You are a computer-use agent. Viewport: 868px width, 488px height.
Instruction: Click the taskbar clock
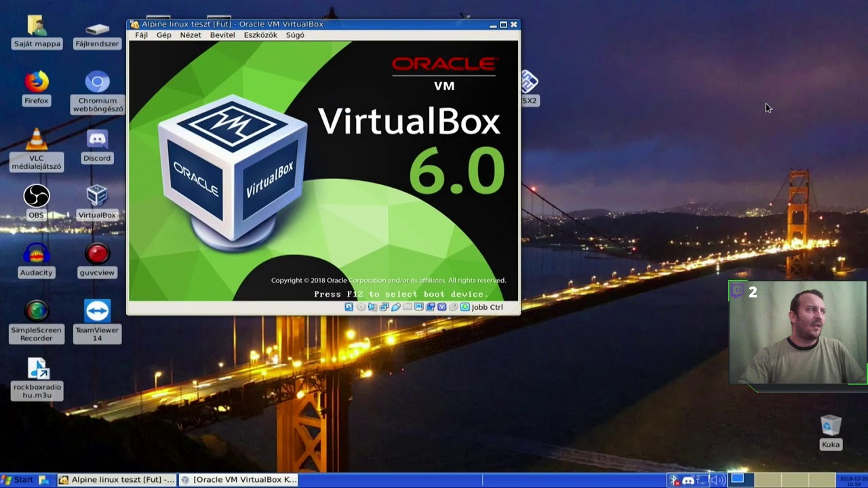coord(852,480)
